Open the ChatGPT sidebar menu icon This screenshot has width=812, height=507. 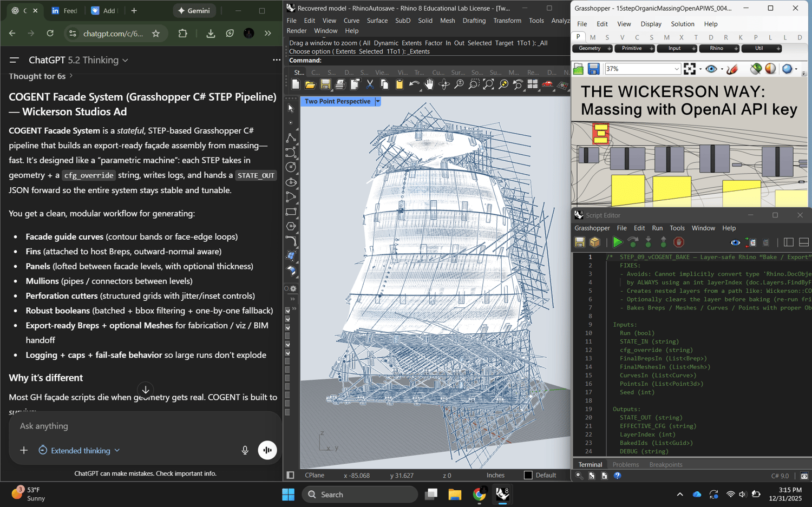point(15,60)
